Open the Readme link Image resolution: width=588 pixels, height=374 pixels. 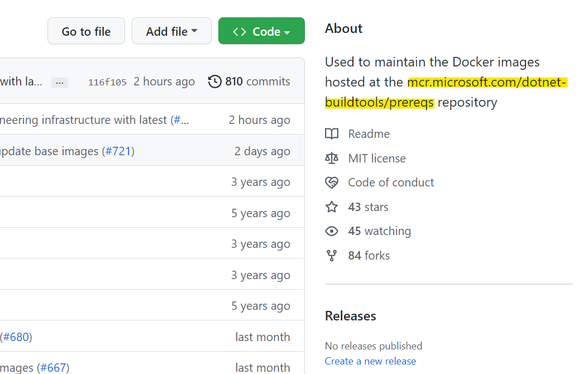point(369,134)
